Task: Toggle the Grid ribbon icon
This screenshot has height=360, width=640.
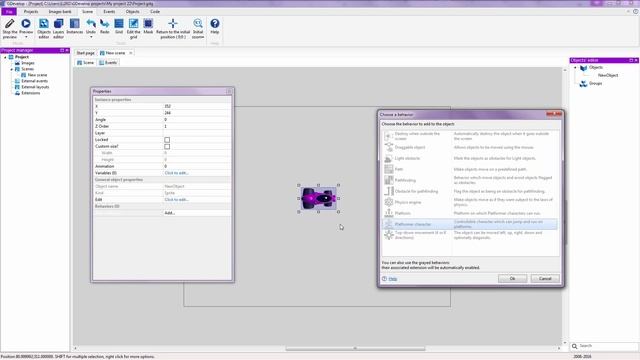Action: pos(119,24)
